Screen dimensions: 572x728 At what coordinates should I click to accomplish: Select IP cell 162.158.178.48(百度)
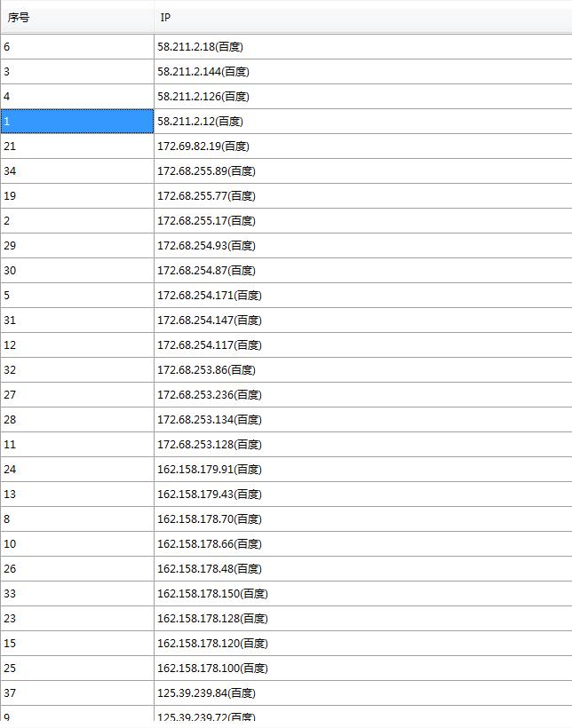pos(363,568)
